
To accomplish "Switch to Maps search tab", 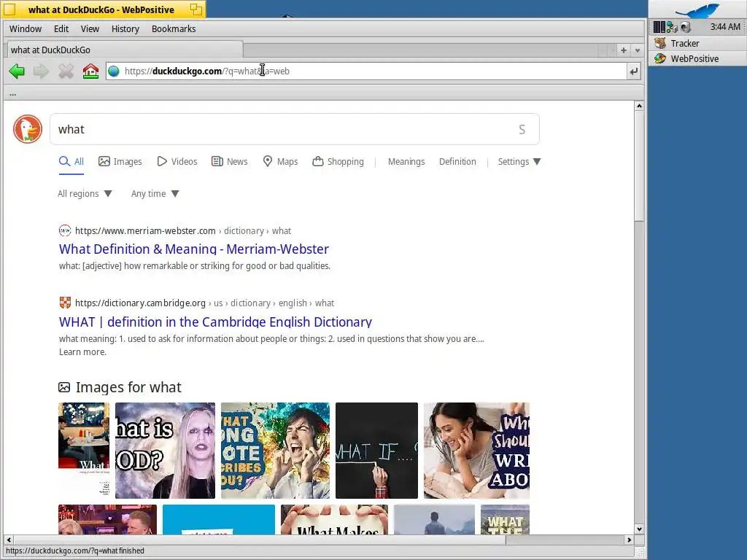I will point(280,161).
